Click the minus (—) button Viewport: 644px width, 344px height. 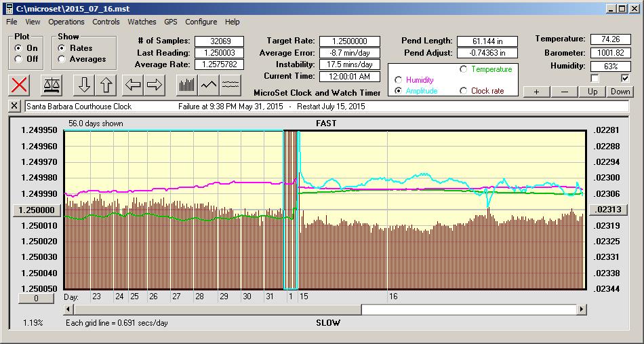[564, 92]
